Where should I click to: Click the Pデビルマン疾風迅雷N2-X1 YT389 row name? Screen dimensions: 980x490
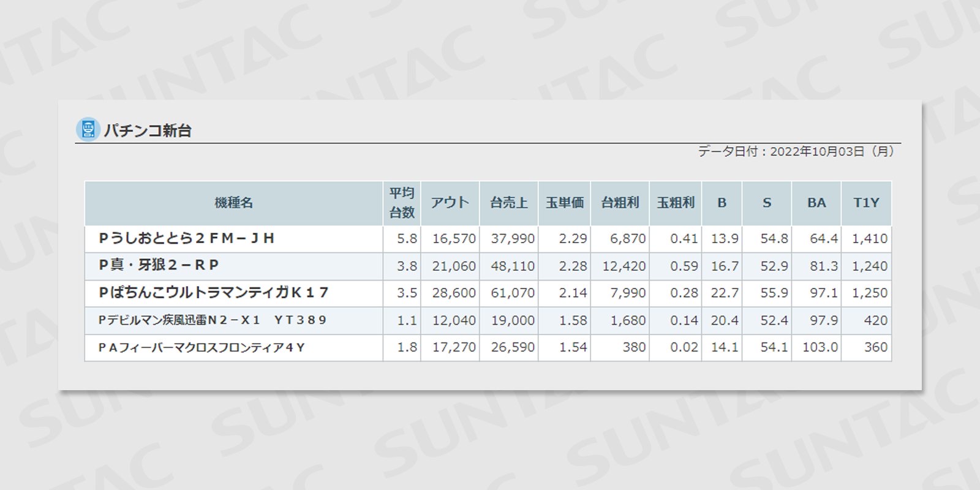[x=213, y=320]
